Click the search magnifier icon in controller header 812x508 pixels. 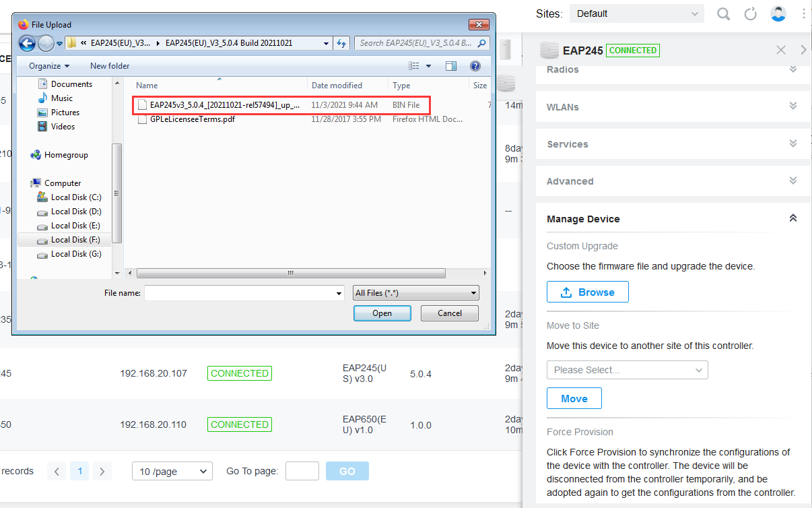[723, 13]
